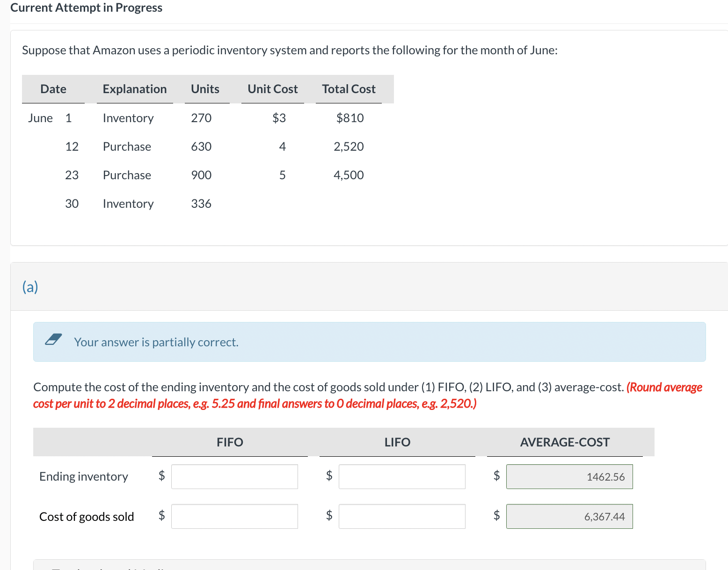Click the June 1 Inventory explanation cell
This screenshot has width=728, height=570.
click(x=128, y=118)
